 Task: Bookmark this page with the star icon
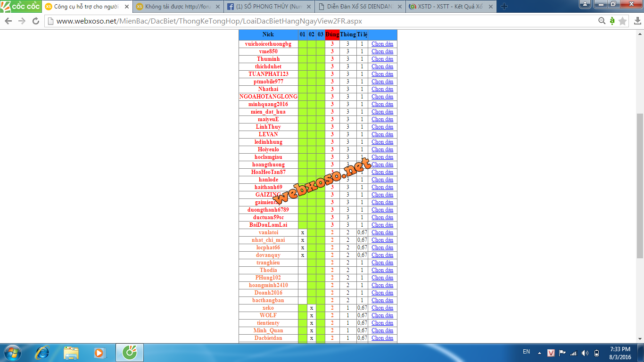coord(623,21)
